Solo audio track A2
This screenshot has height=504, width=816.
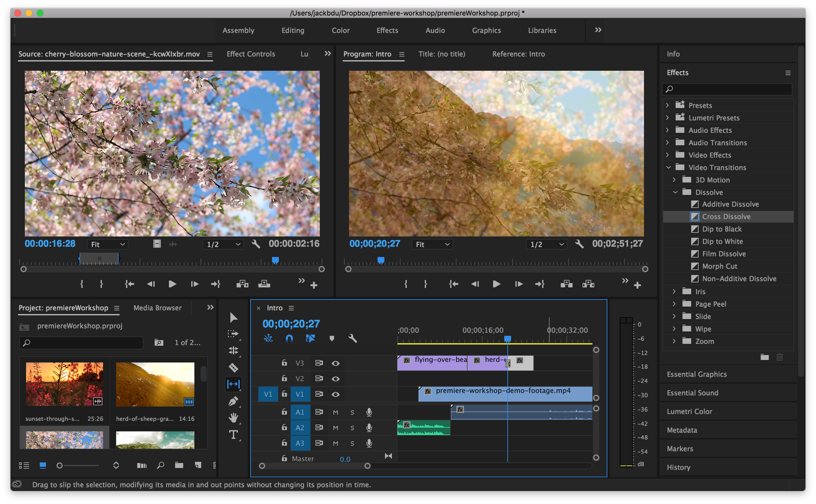pos(352,428)
